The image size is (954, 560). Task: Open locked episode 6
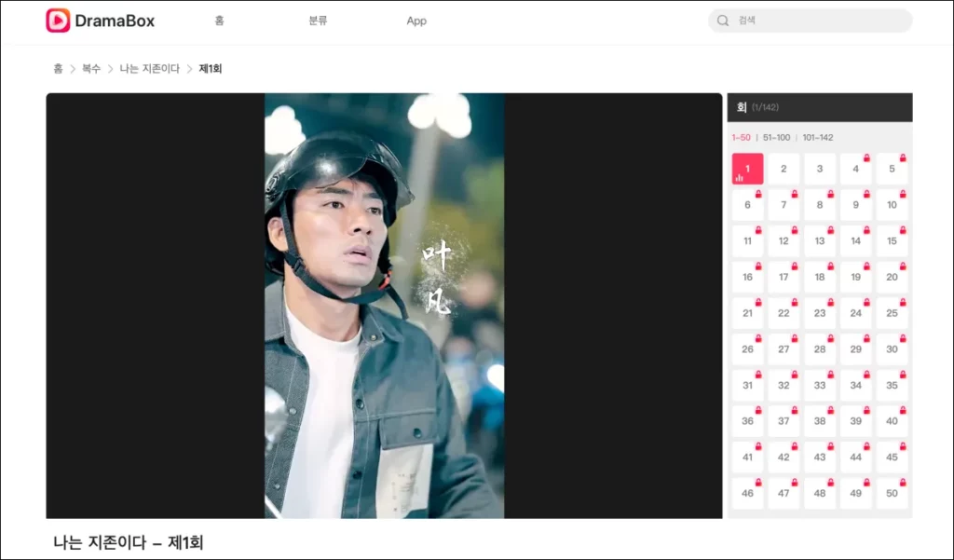tap(748, 205)
